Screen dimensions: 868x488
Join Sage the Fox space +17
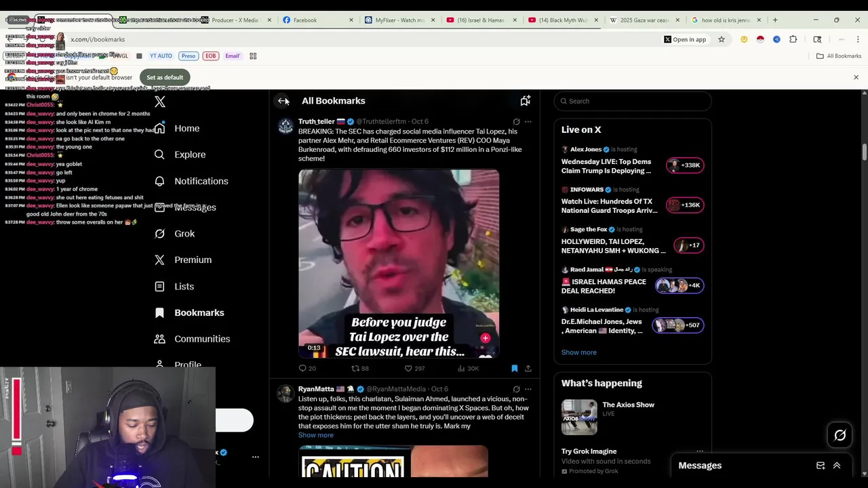click(688, 245)
